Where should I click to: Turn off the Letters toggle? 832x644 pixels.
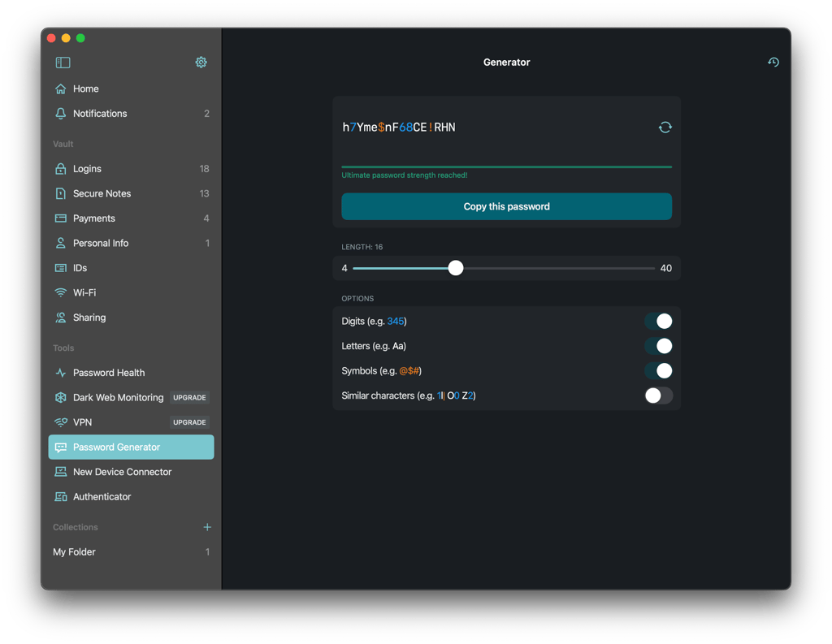click(x=658, y=346)
